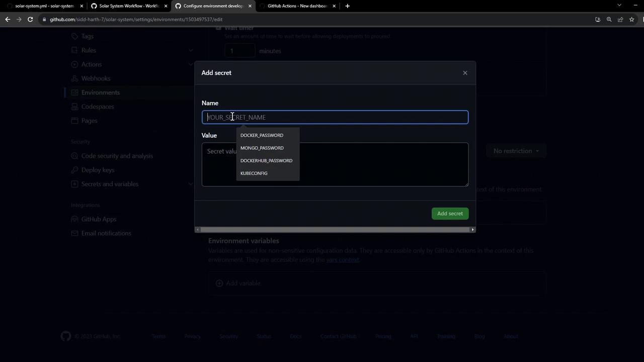The image size is (644, 362).
Task: Click the Environments icon in the sidebar
Action: click(x=75, y=93)
